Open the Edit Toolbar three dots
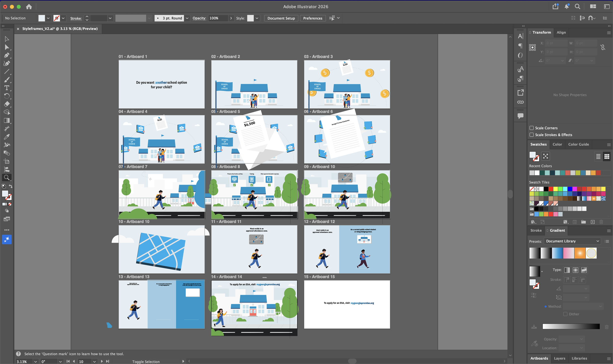 tap(7, 230)
